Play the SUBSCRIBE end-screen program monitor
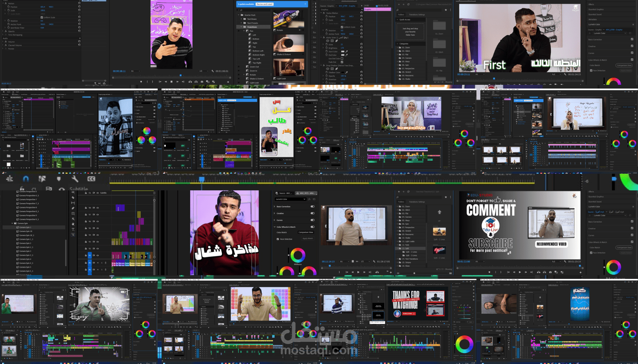This screenshot has height=364, width=638. (520, 272)
